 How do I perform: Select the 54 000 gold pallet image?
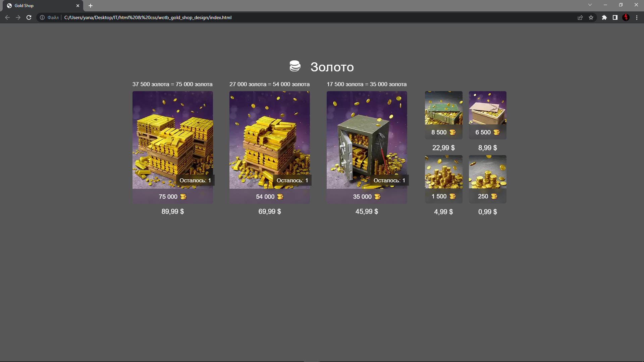click(270, 140)
